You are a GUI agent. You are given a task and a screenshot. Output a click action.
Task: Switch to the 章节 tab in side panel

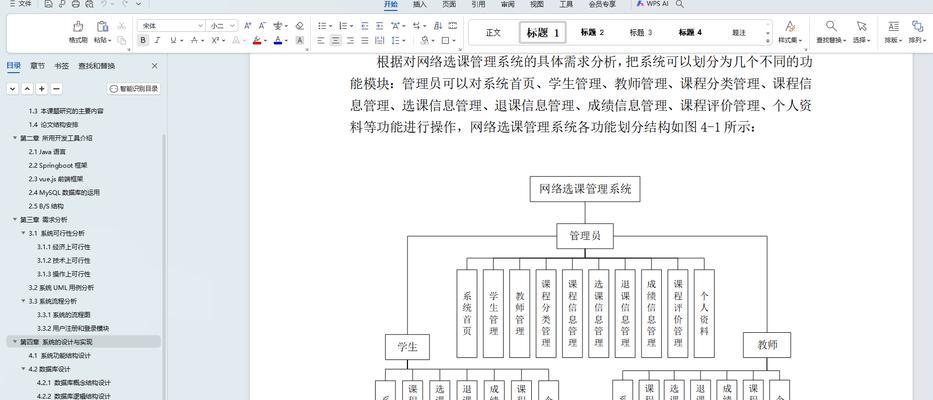tap(37, 66)
